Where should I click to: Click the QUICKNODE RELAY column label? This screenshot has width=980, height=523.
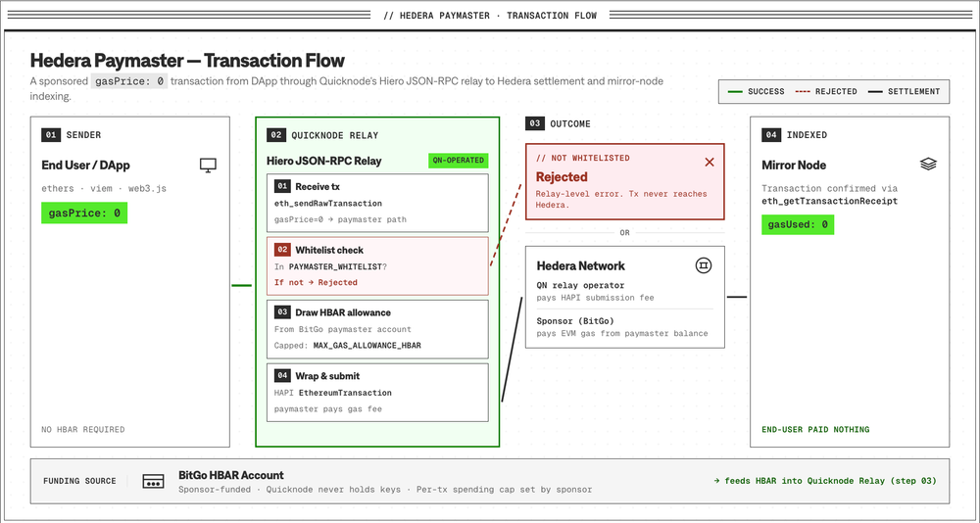click(x=335, y=135)
